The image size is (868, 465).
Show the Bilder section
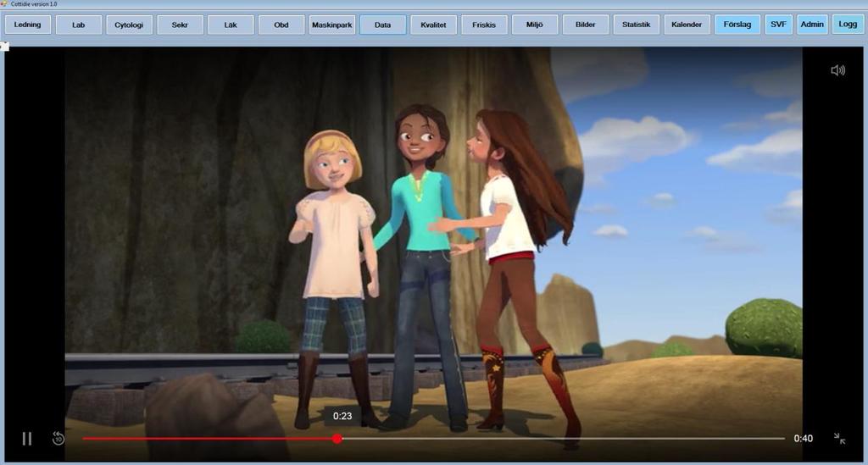pyautogui.click(x=586, y=25)
